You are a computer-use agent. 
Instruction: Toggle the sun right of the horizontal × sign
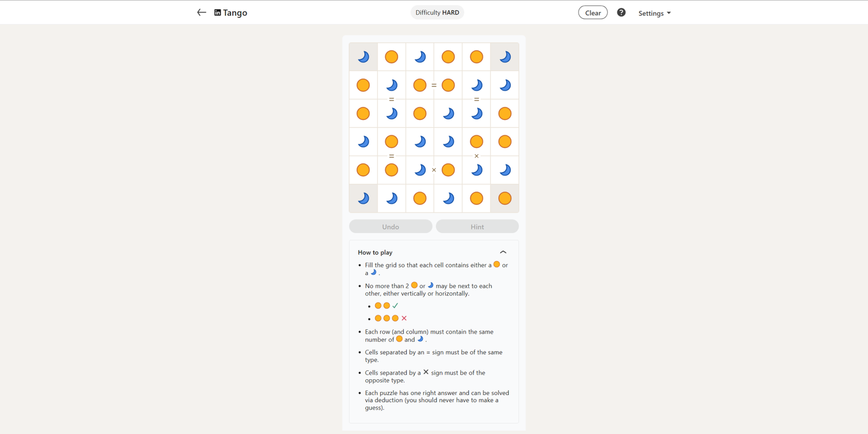tap(448, 170)
